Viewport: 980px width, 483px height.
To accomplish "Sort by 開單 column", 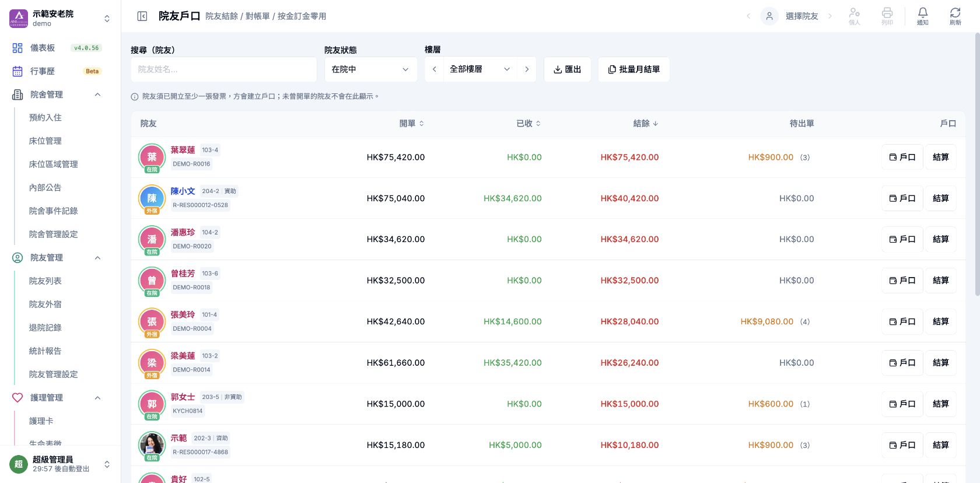I will click(412, 124).
